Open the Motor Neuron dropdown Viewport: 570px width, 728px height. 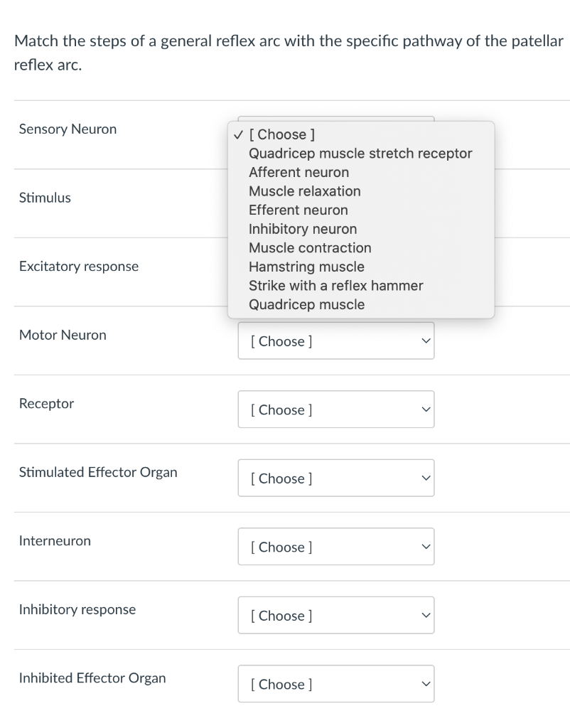[335, 341]
